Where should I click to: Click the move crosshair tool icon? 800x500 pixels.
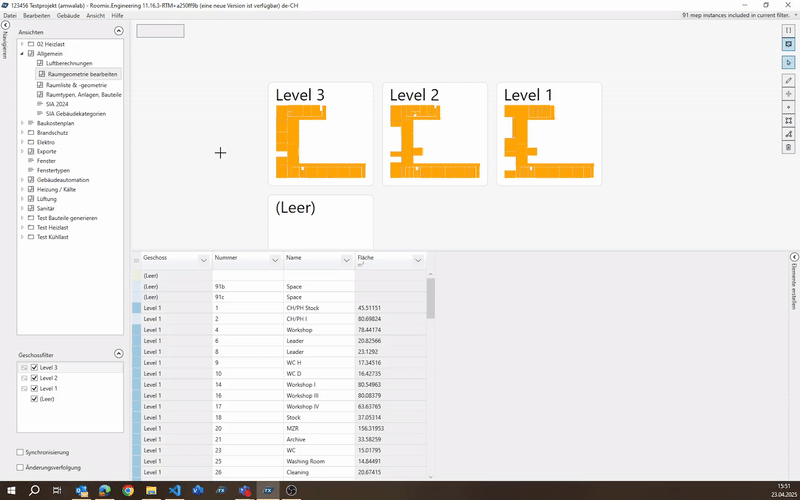coord(789,93)
